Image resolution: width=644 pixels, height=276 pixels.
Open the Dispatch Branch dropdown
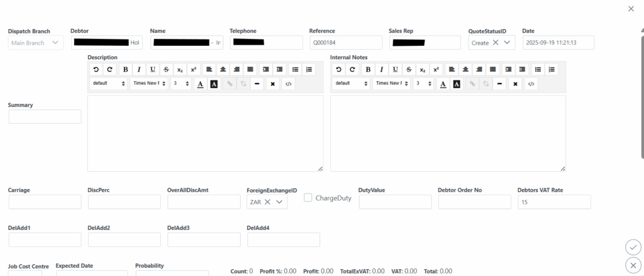(36, 42)
